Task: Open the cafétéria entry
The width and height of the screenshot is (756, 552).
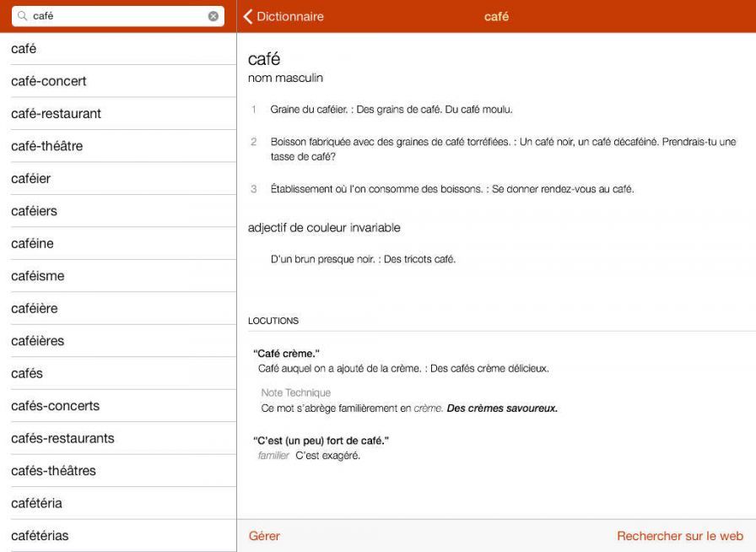Action: click(37, 504)
